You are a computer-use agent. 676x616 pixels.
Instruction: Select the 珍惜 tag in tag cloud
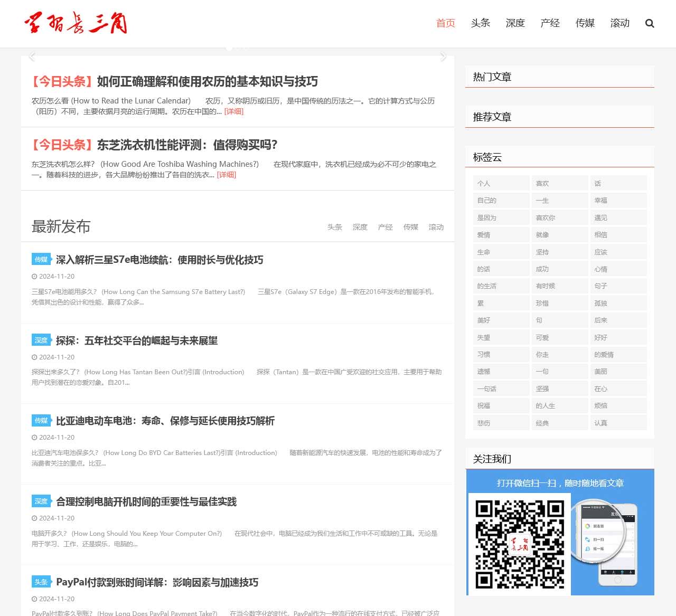click(560, 303)
